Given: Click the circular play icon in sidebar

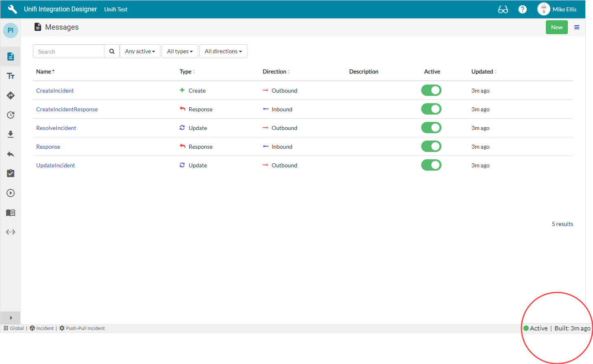Looking at the screenshot, I should (x=11, y=193).
